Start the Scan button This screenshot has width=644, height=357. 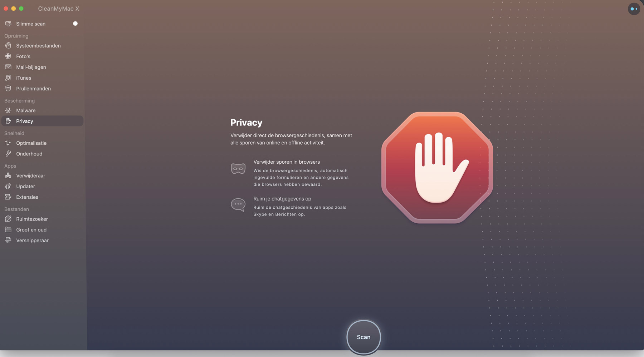point(364,337)
